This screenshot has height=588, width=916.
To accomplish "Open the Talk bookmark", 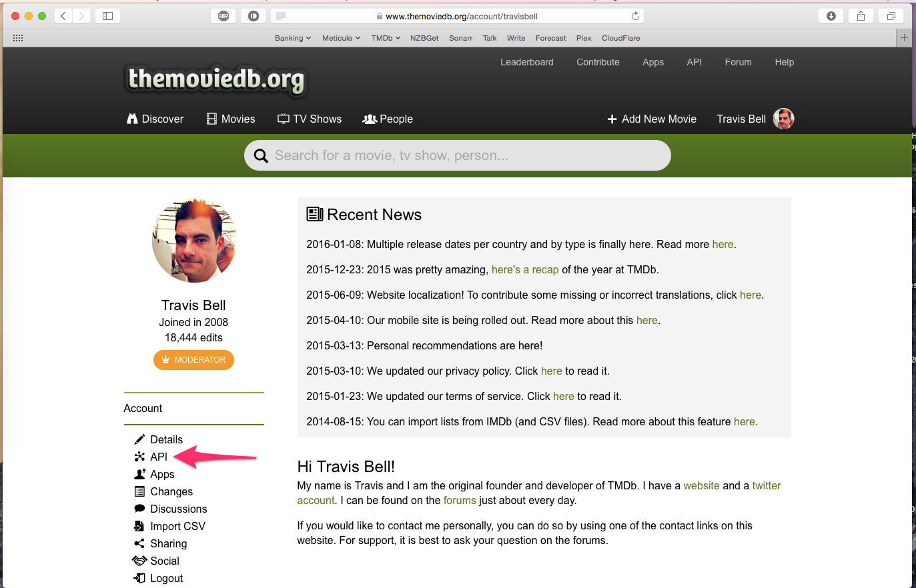I will [490, 38].
